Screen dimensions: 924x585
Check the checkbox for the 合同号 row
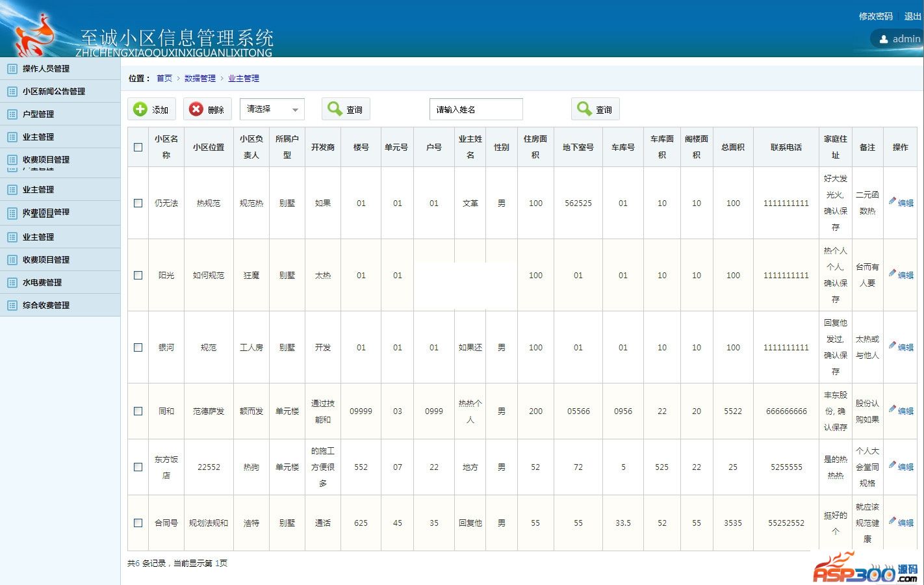click(138, 523)
